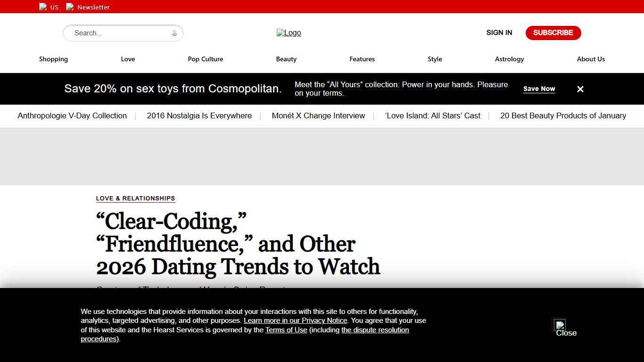The image size is (644, 362).
Task: Open the Astrology navigation menu
Action: point(509,59)
